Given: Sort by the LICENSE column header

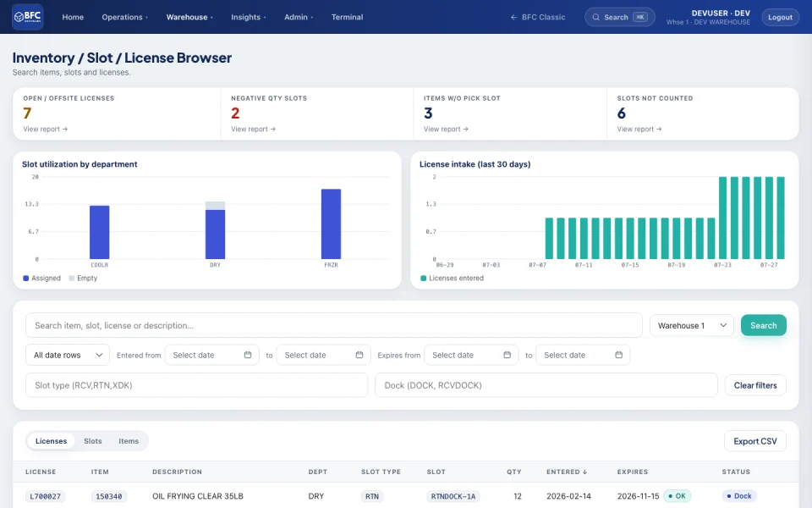Looking at the screenshot, I should [x=41, y=472].
